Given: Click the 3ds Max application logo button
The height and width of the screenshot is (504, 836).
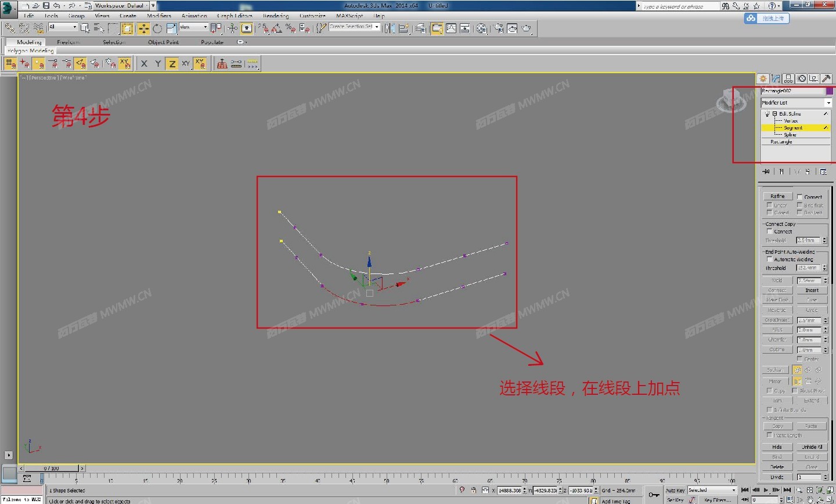Looking at the screenshot, I should [8, 8].
